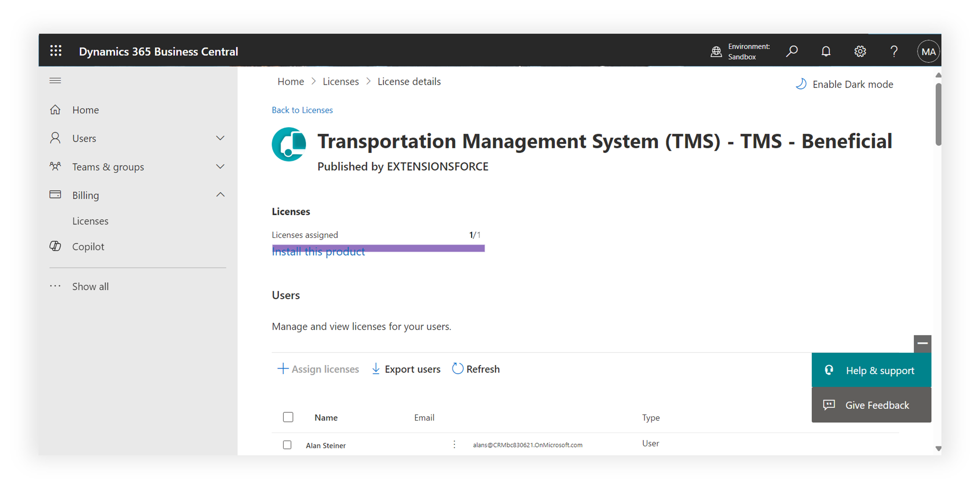Collapse the Billing section

(x=220, y=194)
